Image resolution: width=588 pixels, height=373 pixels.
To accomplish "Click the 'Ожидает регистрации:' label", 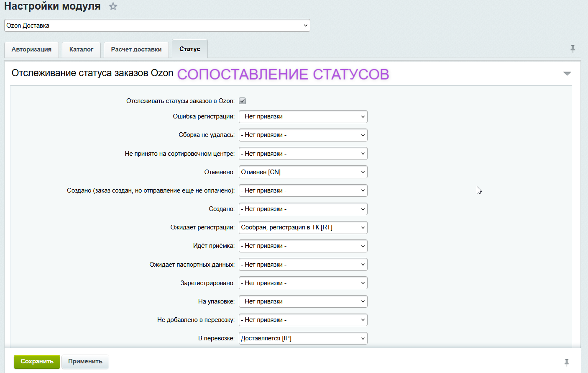I will (x=202, y=227).
